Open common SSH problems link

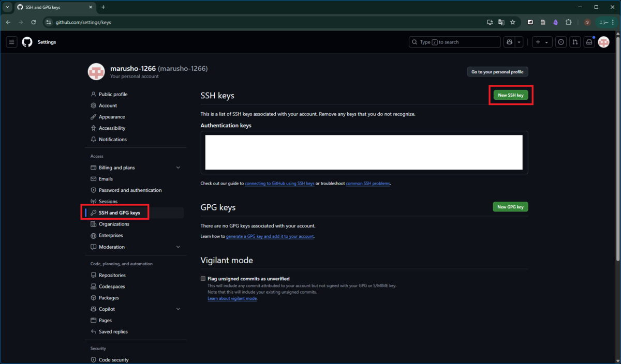coord(368,184)
